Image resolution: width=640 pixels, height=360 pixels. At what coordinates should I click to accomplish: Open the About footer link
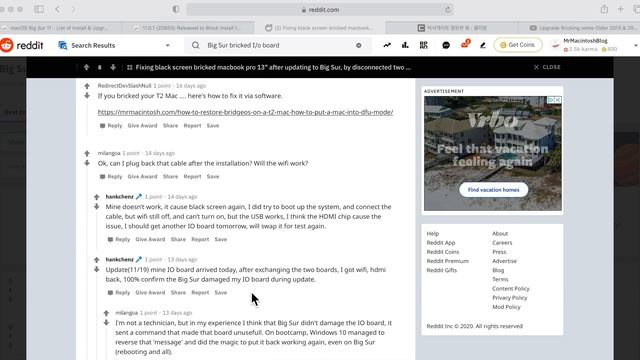coord(500,234)
